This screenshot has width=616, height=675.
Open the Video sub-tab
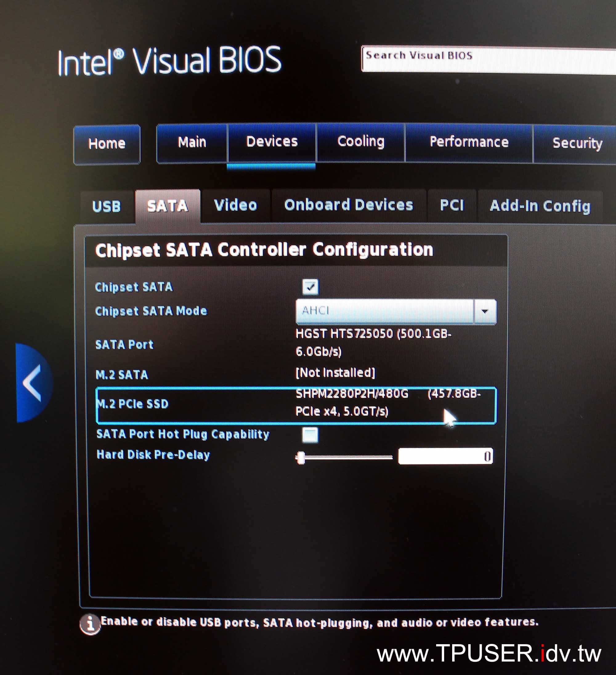tap(236, 205)
